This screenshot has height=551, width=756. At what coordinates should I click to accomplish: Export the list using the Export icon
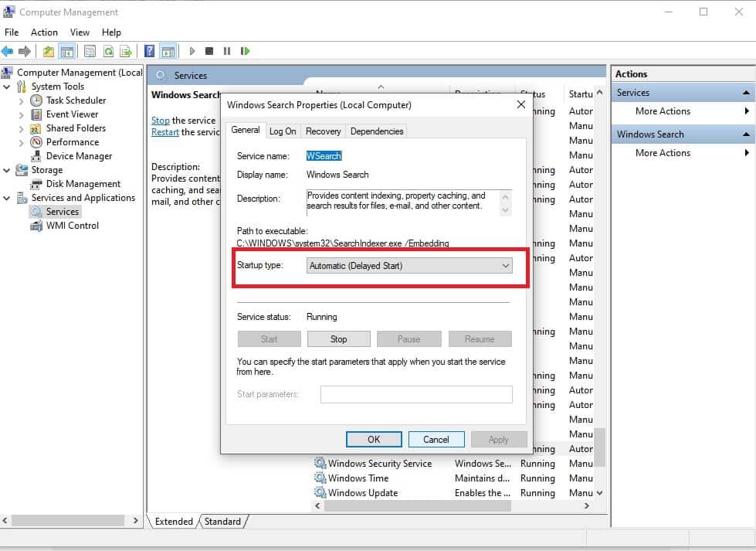(126, 51)
